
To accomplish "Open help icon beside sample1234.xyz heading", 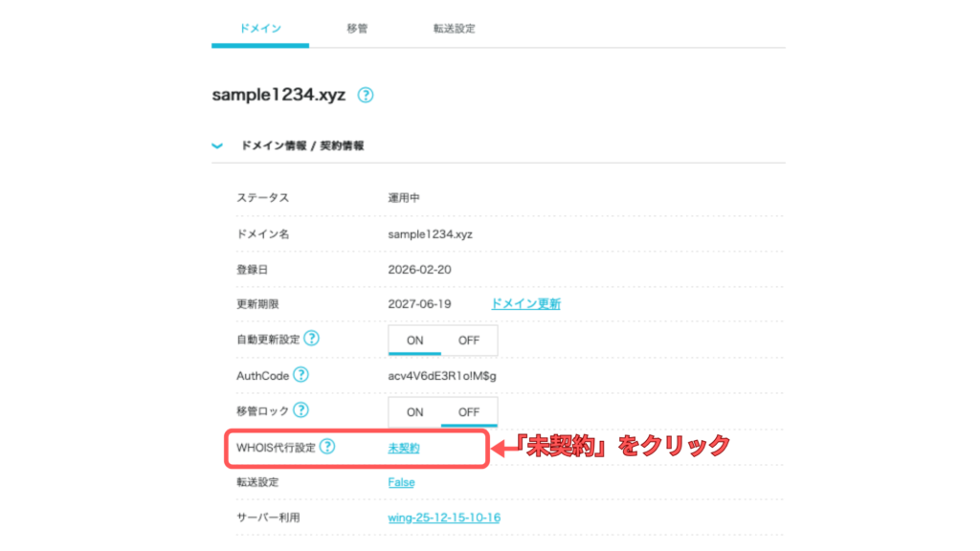I will click(365, 95).
